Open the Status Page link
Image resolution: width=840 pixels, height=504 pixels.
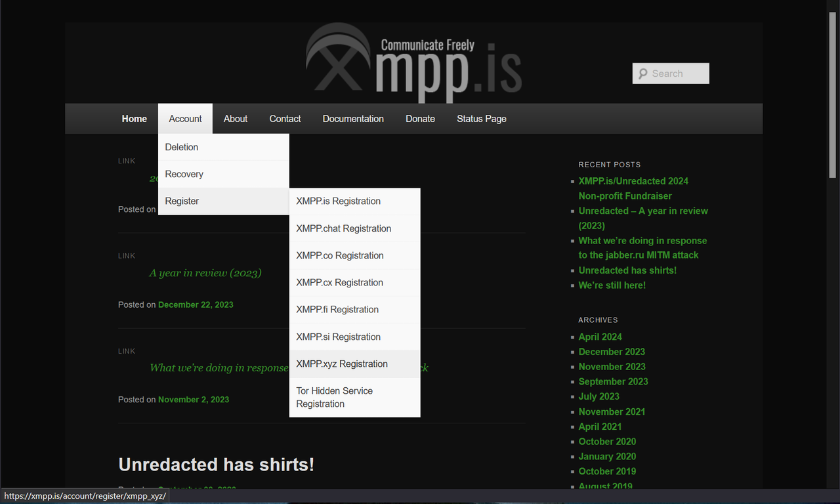[482, 119]
